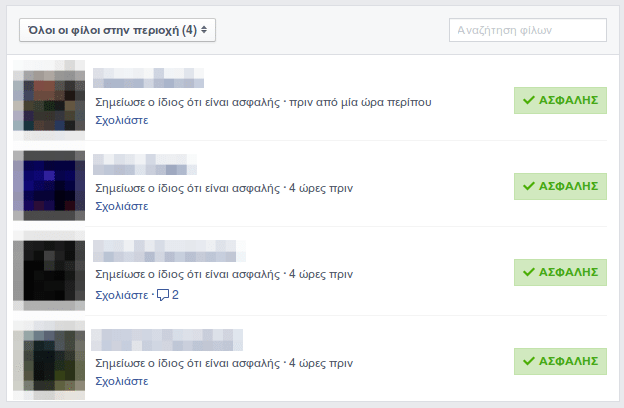Click 'Σχολιάστε' under the third friend

tap(122, 295)
